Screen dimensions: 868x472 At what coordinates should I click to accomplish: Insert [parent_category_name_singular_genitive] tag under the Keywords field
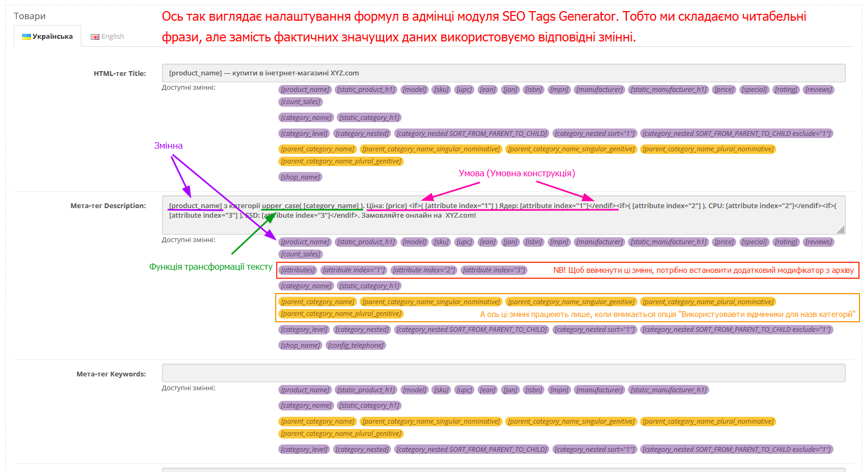point(571,422)
